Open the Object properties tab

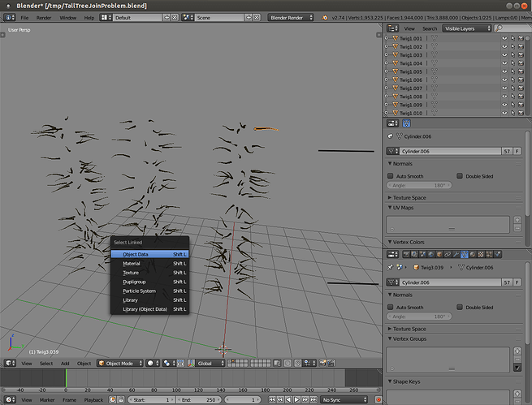(x=439, y=254)
